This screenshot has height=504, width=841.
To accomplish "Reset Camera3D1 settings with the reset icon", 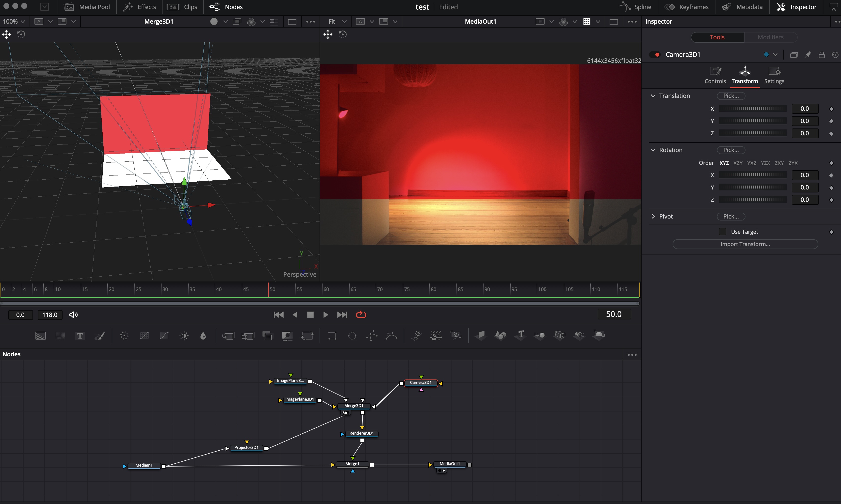I will click(x=835, y=55).
